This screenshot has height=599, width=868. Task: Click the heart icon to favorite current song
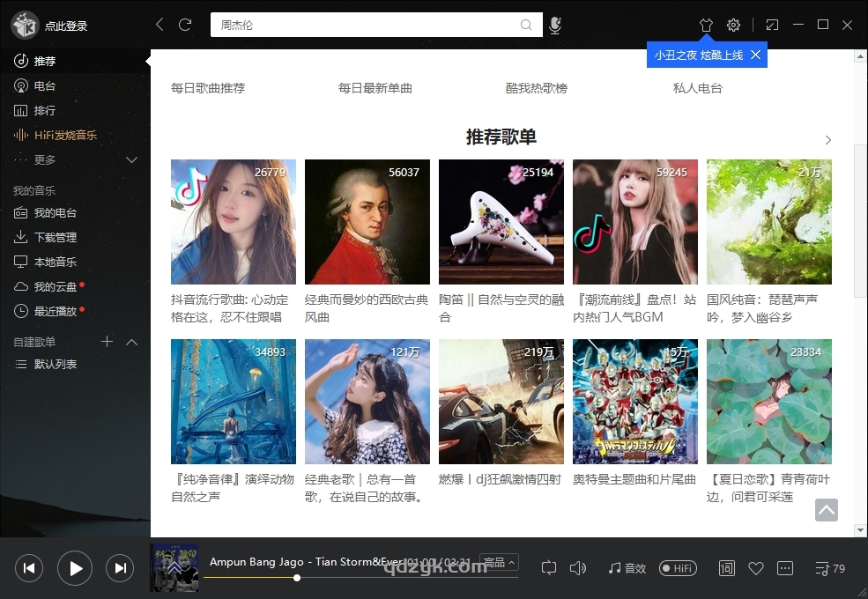coord(756,568)
